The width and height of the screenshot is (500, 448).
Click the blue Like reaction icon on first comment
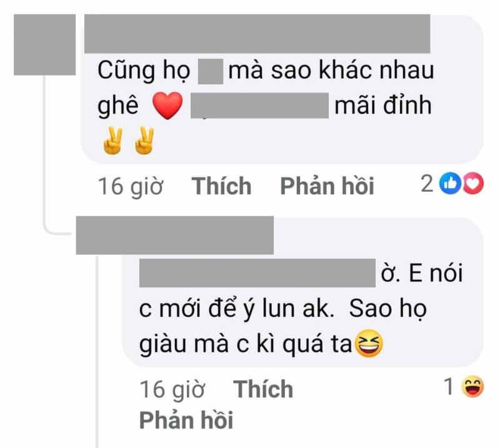pos(450,183)
